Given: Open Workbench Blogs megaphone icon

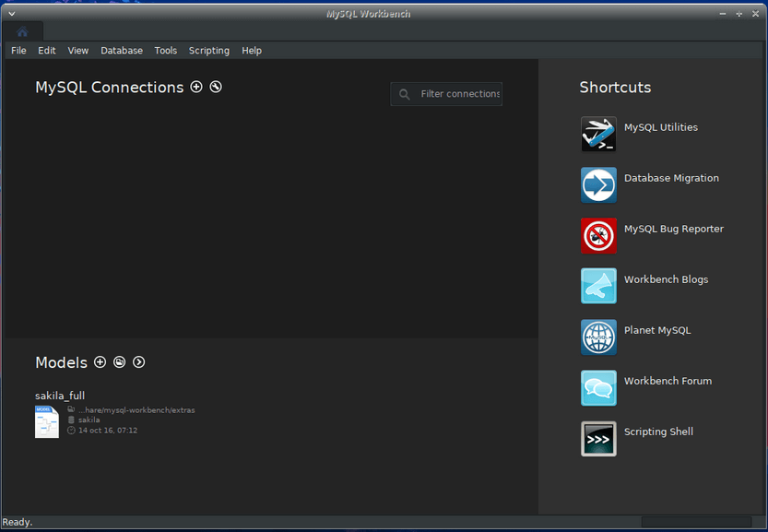Looking at the screenshot, I should click(598, 286).
